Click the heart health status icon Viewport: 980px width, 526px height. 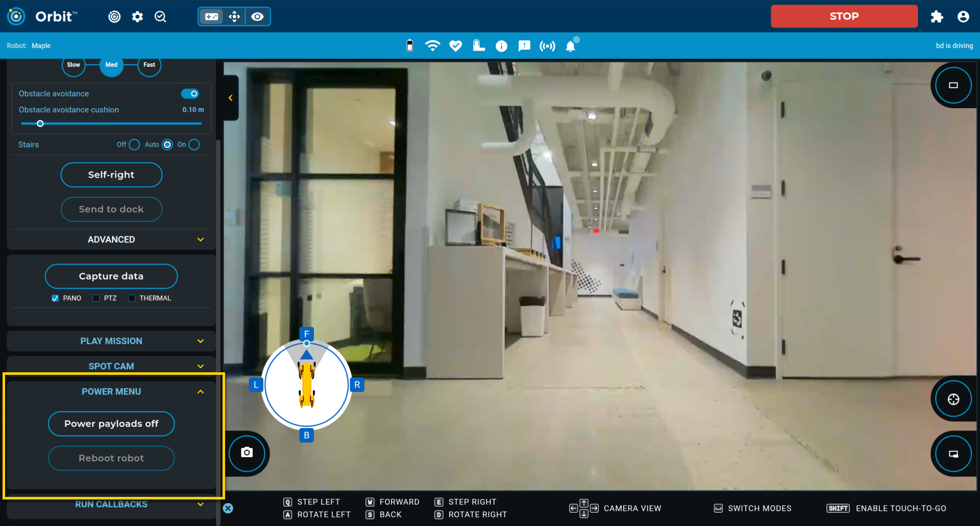click(455, 46)
